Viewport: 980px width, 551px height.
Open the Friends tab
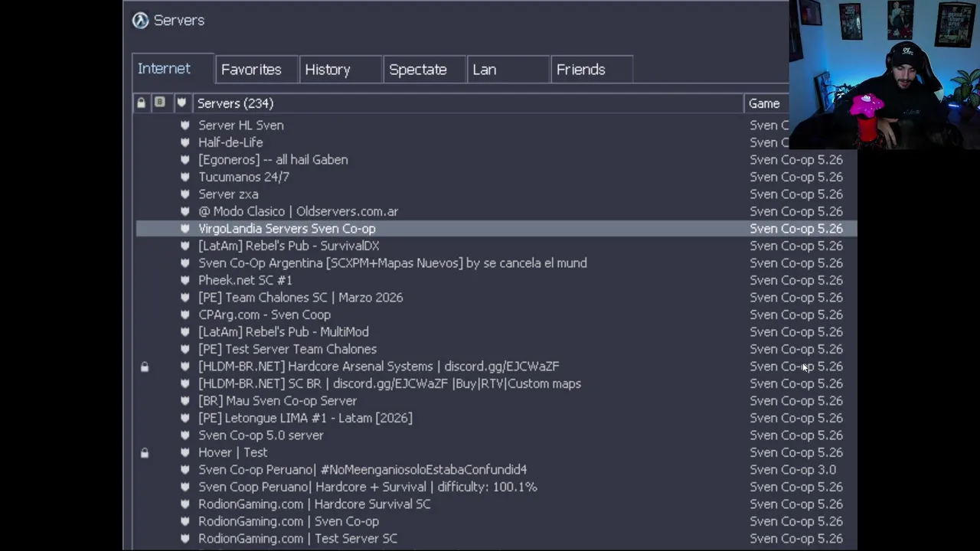(581, 70)
